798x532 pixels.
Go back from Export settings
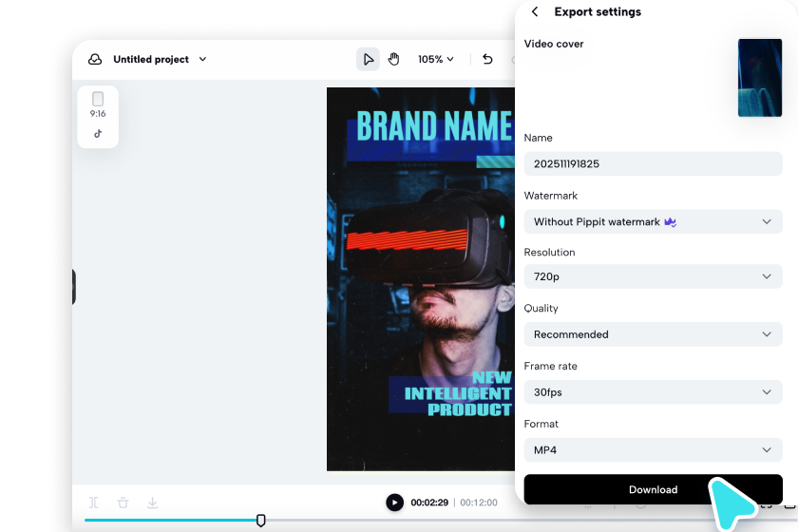tap(535, 12)
